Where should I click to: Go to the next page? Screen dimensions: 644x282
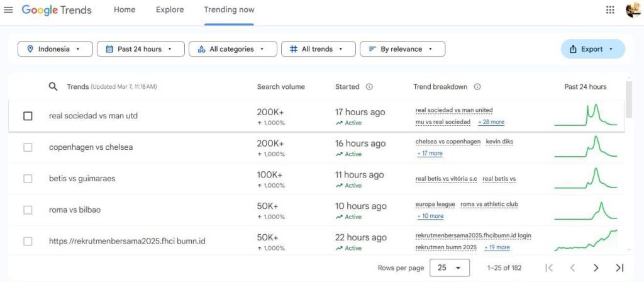(x=596, y=268)
